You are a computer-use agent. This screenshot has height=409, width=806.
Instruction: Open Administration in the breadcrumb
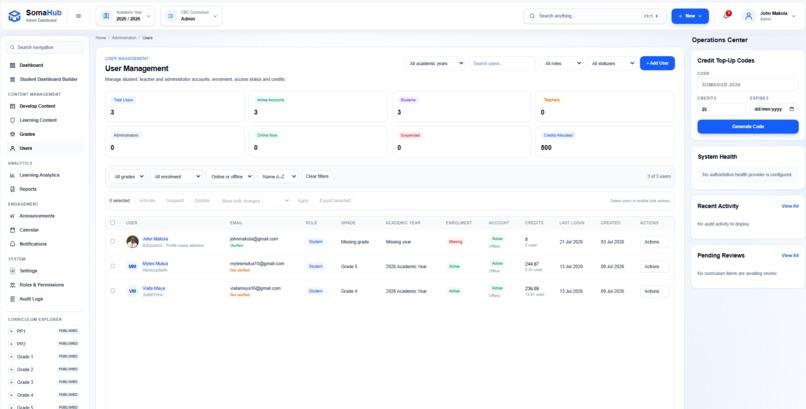124,38
